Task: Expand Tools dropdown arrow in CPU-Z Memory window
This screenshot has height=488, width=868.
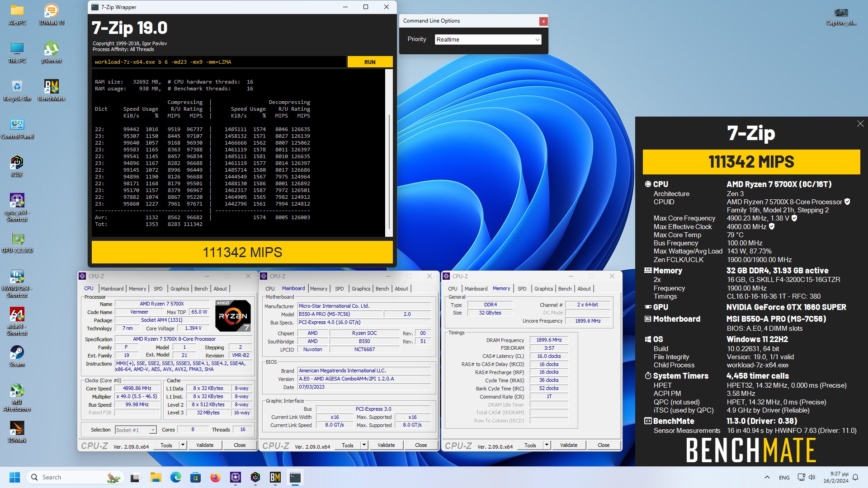Action: pos(547,445)
